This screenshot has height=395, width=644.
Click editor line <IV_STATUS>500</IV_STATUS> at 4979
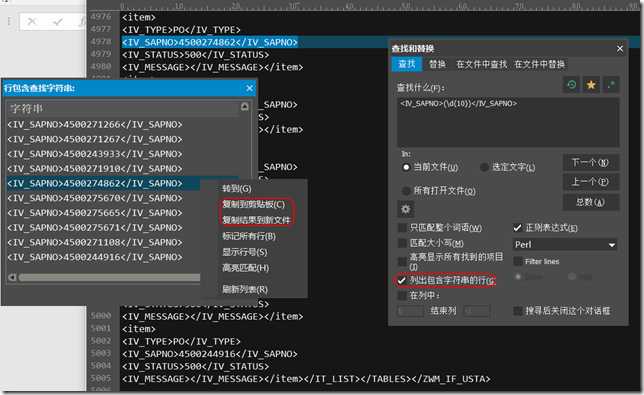pyautogui.click(x=196, y=55)
